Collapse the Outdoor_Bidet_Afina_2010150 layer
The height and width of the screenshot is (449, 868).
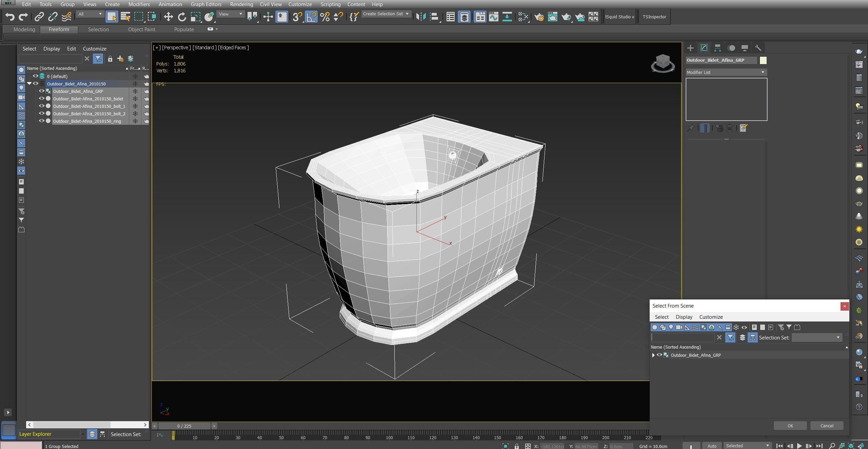coord(29,83)
